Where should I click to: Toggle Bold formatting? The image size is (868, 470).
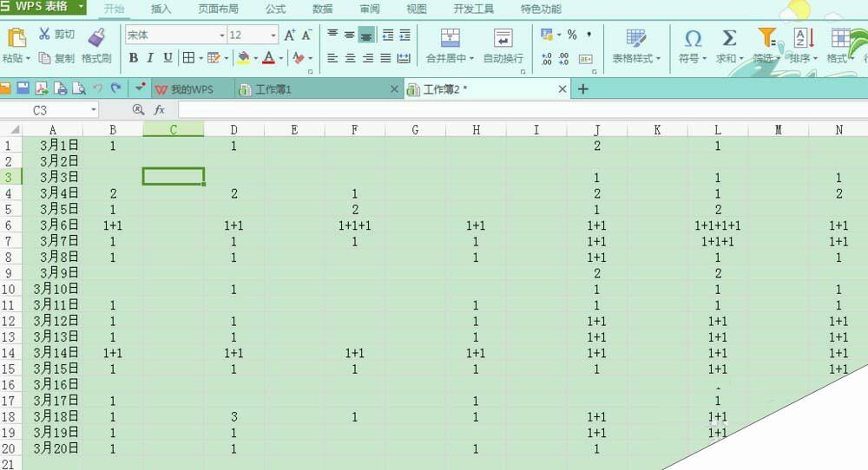pos(134,57)
